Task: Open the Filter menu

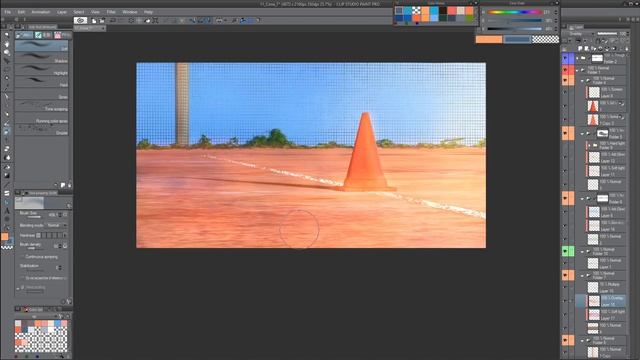Action: click(111, 12)
